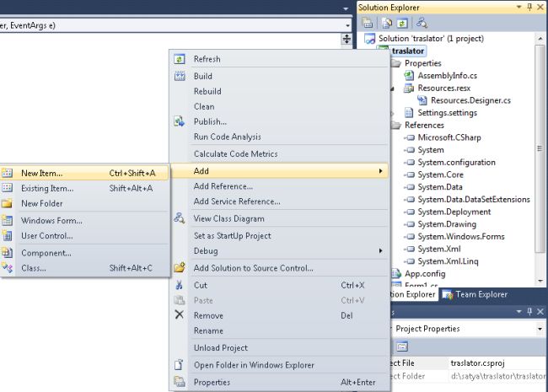Click the Add Solution to Source Control icon
This screenshot has height=392, width=548.
[180, 267]
